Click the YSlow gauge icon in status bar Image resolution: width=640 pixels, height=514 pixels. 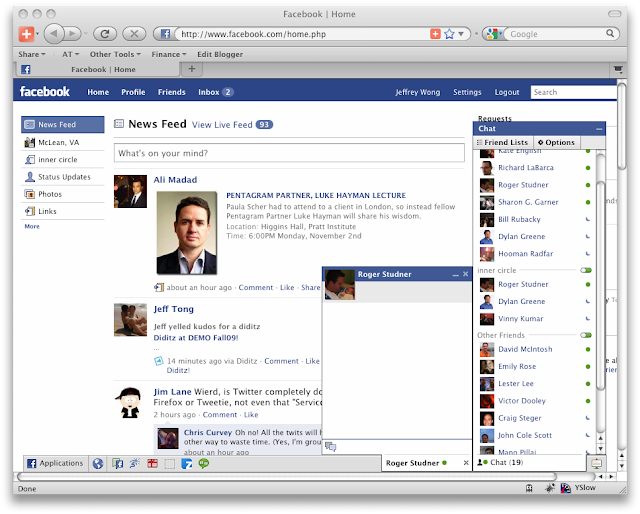coord(565,487)
